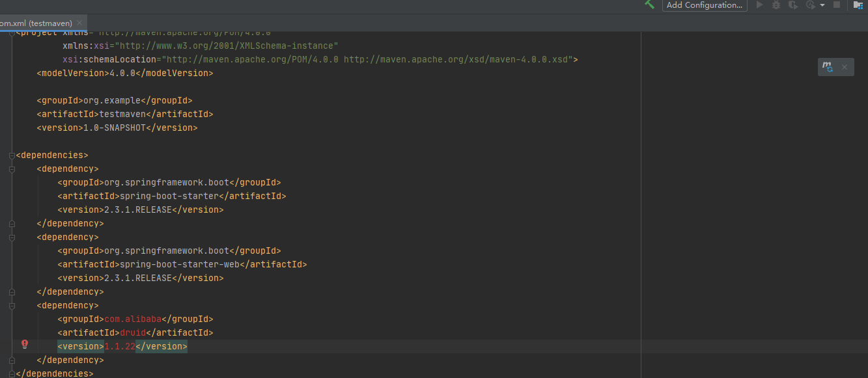This screenshot has width=868, height=378.
Task: Click the Debug bug icon
Action: coord(776,5)
